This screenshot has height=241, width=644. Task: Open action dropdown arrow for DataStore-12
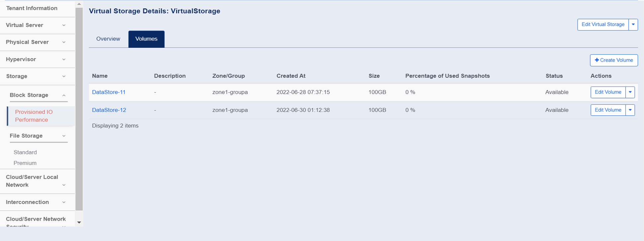click(x=630, y=110)
